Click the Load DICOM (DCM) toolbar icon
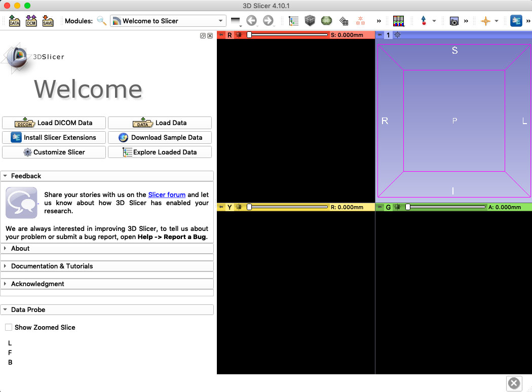532x392 pixels. [x=31, y=21]
